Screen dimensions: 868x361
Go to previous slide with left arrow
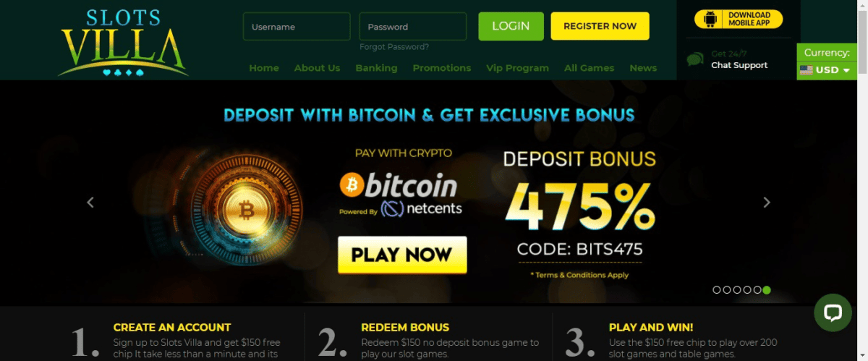point(90,203)
